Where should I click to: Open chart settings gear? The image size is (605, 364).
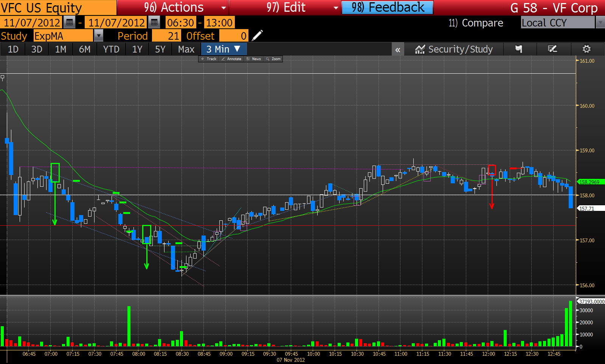586,49
